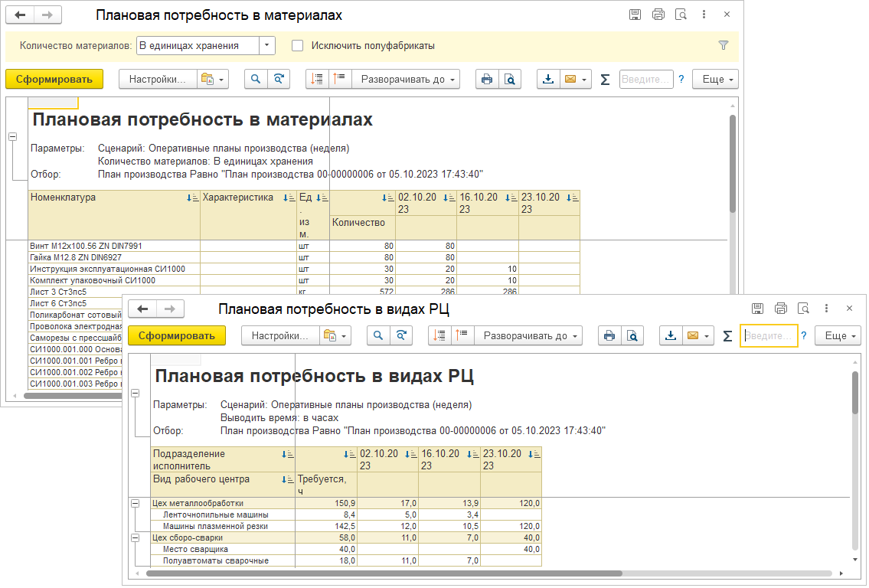The height and width of the screenshot is (588, 869).
Task: Click the sum (Σ) icon in the materials report
Action: point(605,79)
